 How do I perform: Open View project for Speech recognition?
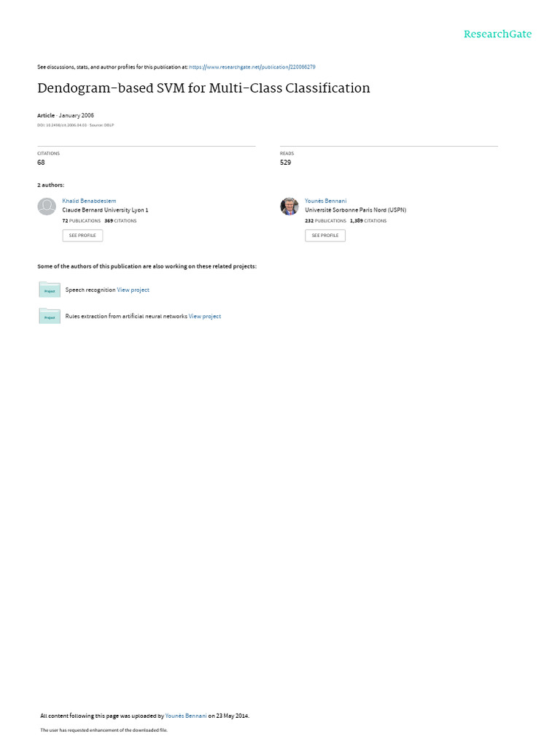(133, 290)
